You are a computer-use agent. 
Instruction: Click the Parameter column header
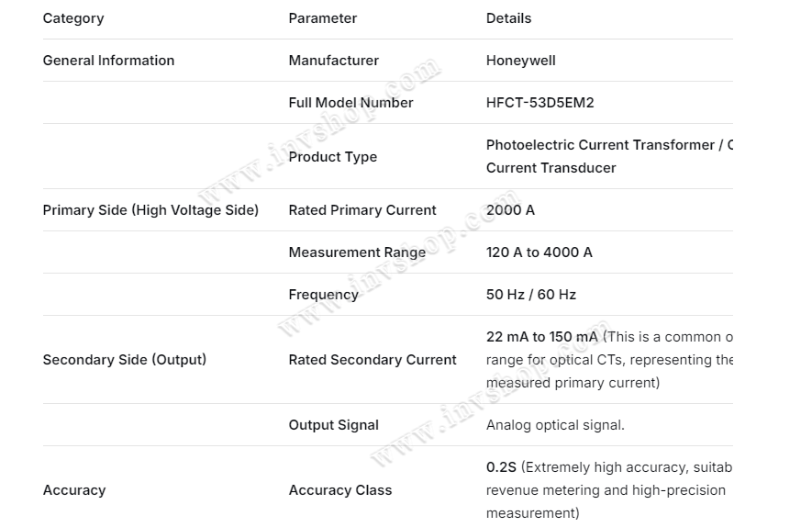coord(322,18)
